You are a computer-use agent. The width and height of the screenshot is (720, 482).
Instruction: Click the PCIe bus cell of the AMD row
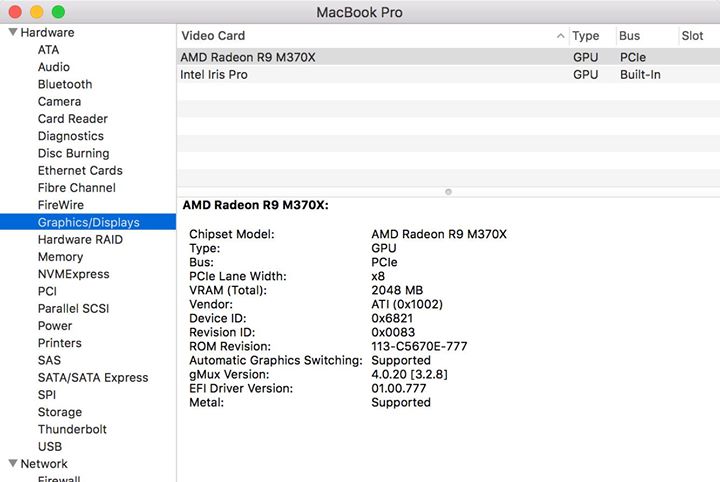(633, 57)
